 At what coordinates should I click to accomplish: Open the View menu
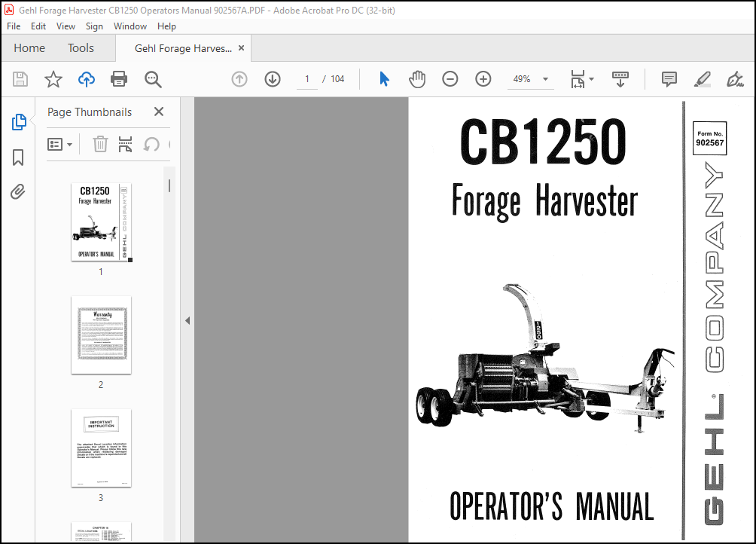[x=66, y=26]
